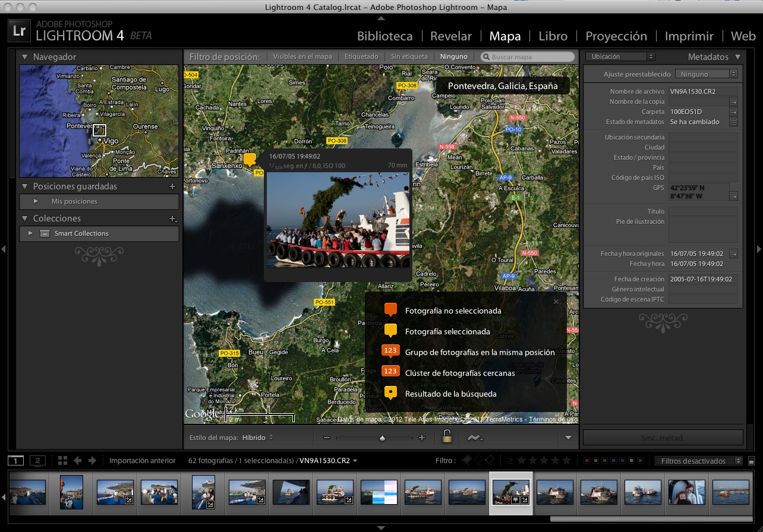Open secondary window display 2 icon
The height and width of the screenshot is (532, 763).
[37, 461]
